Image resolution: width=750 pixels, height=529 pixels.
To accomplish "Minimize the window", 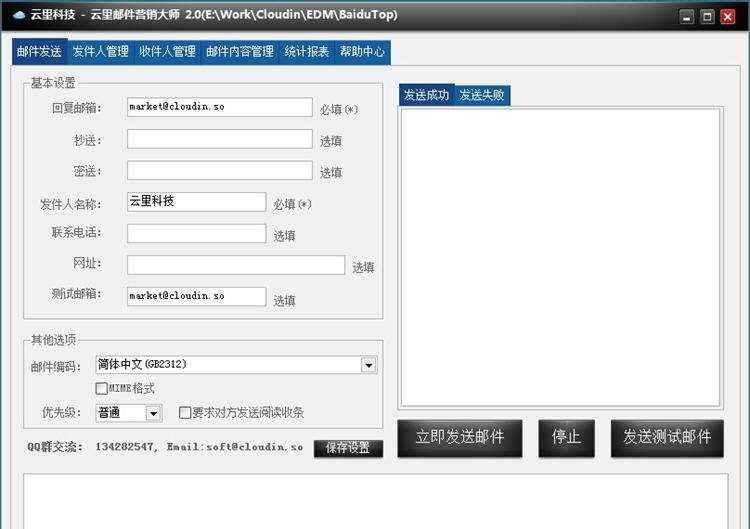I will pos(686,17).
